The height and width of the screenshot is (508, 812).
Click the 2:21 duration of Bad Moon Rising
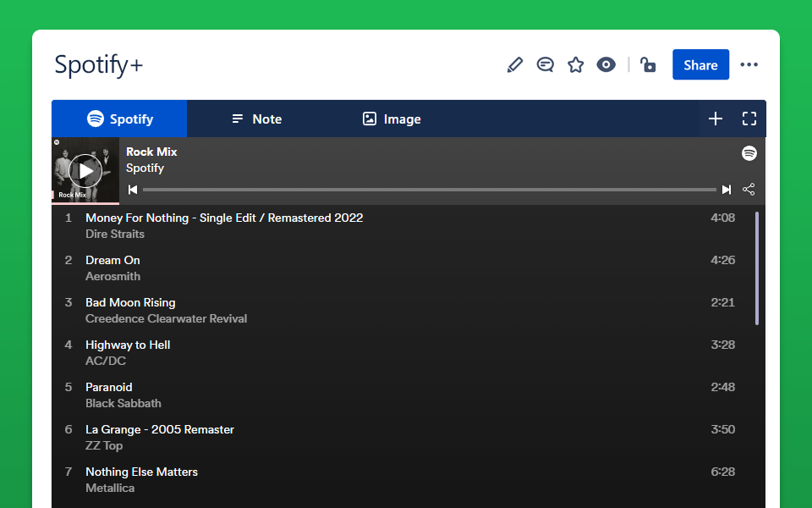pos(723,302)
